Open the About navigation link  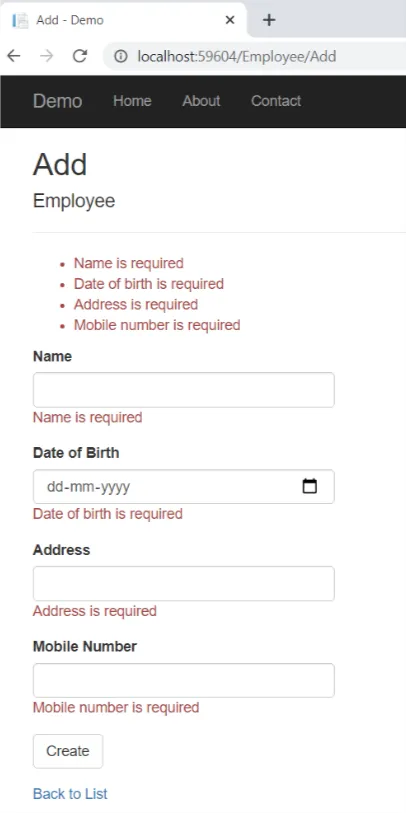pos(201,101)
